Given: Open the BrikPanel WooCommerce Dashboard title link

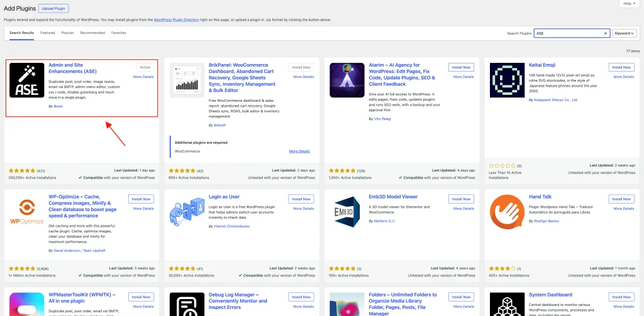Looking at the screenshot, I should [242, 77].
